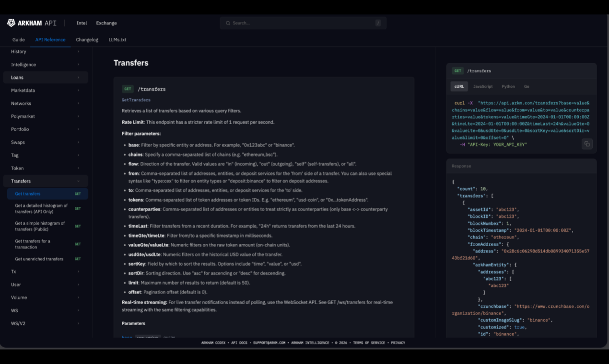Open API Docs footer link
This screenshot has width=609, height=364.
pyautogui.click(x=239, y=343)
